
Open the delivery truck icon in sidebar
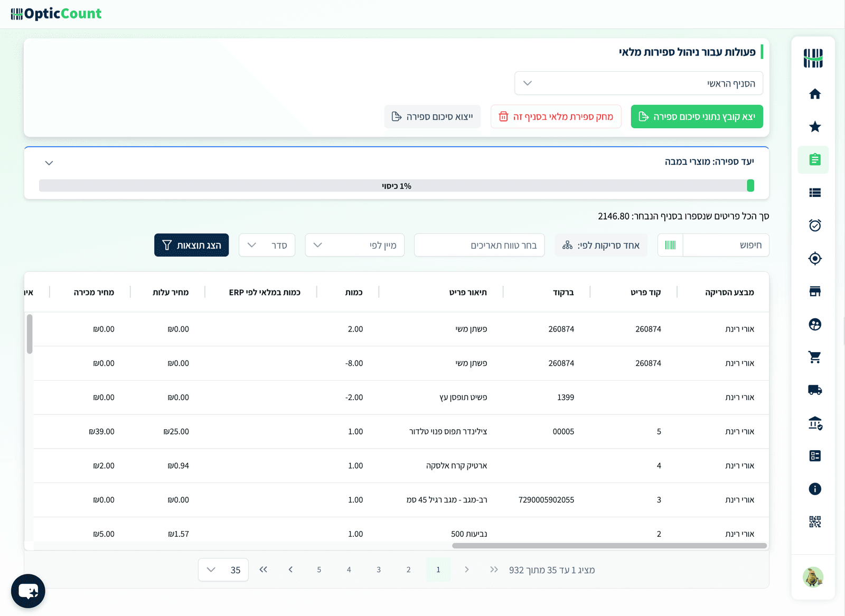[815, 390]
